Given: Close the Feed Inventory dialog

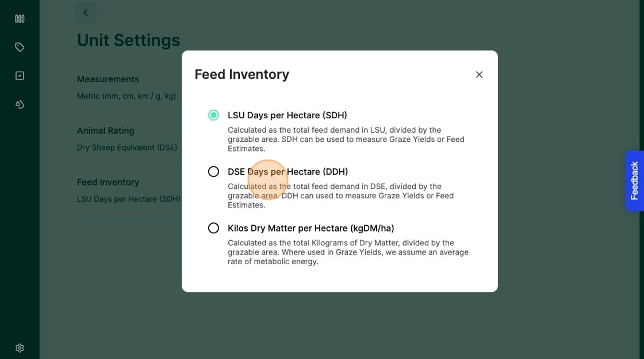Looking at the screenshot, I should coord(479,75).
